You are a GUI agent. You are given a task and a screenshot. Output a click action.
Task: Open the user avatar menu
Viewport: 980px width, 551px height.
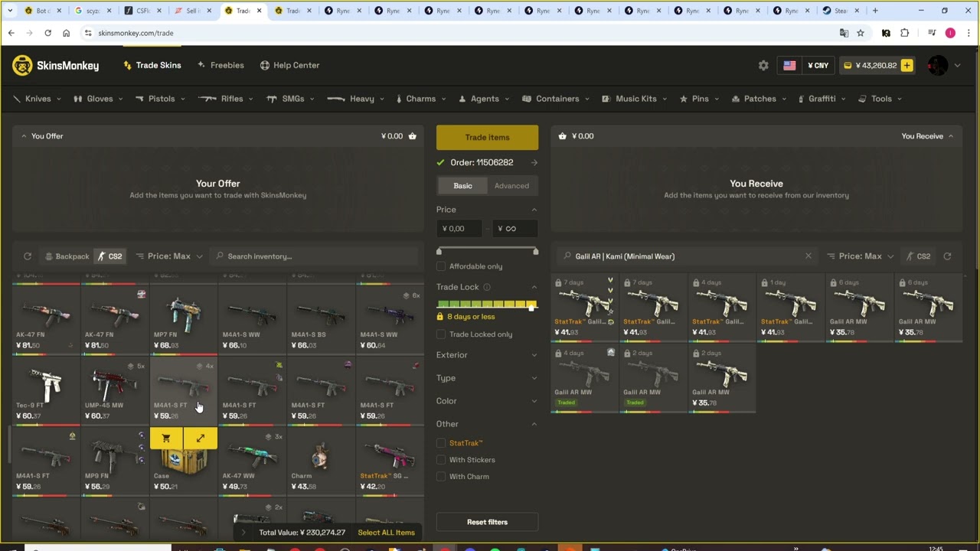click(937, 65)
